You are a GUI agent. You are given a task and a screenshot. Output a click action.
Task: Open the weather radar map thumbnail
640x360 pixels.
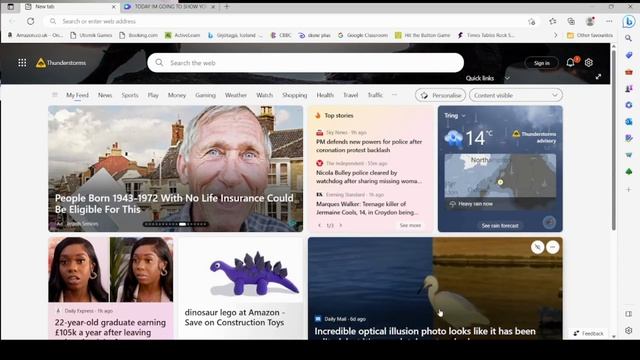coord(500,176)
